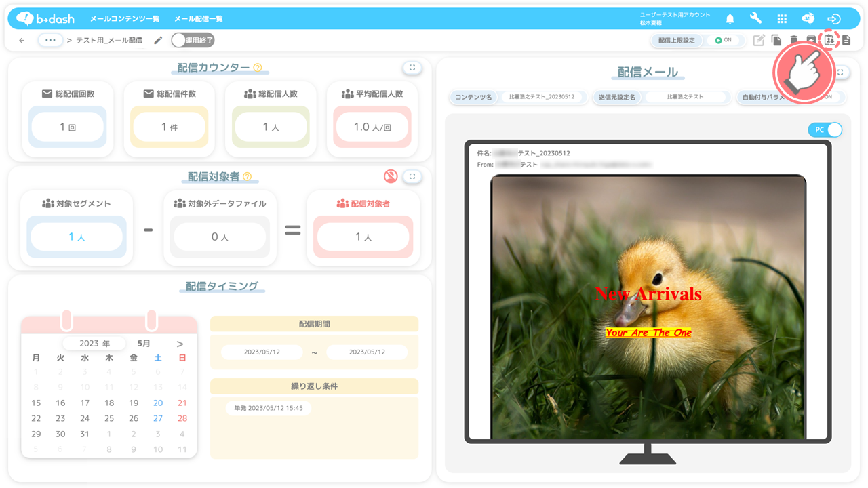Click the content name 比嘉浩之テスト_20230512 field
The height and width of the screenshot is (488, 868).
coord(542,97)
